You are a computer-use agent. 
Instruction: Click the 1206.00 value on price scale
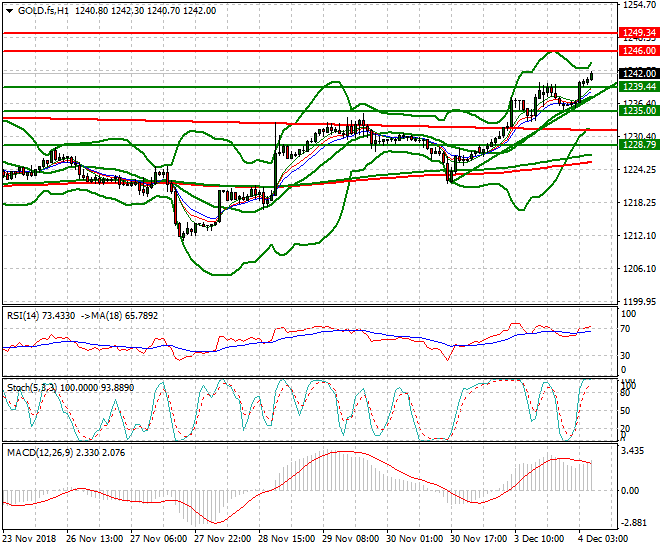(637, 269)
